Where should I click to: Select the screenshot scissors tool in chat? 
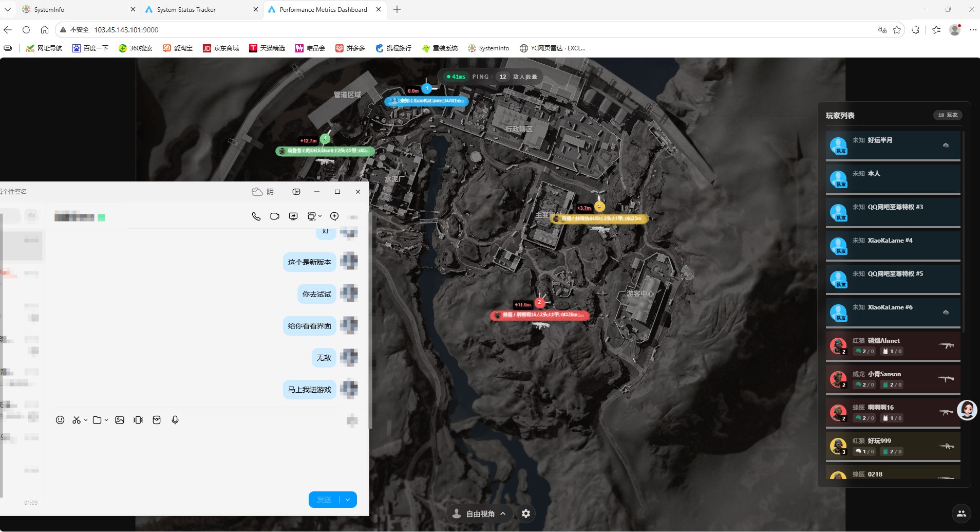click(77, 420)
